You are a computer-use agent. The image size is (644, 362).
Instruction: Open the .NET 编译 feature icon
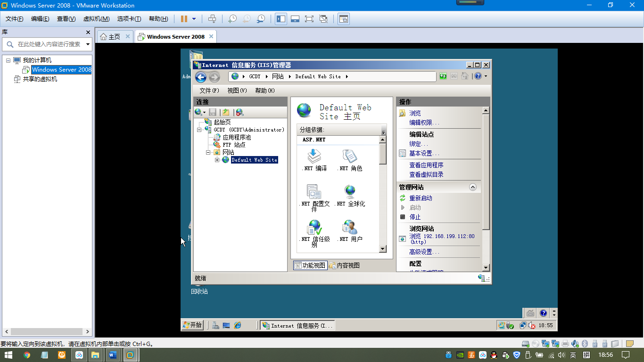[x=314, y=160]
